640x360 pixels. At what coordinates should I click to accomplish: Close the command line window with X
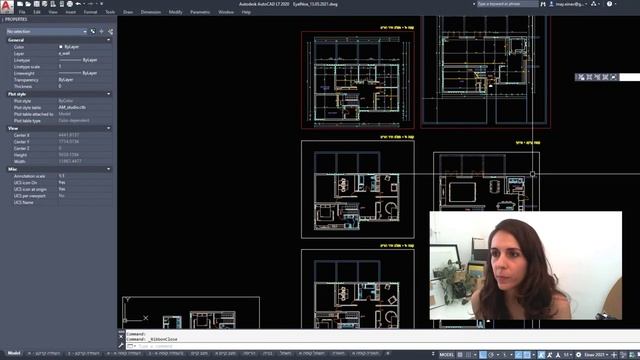(121, 337)
